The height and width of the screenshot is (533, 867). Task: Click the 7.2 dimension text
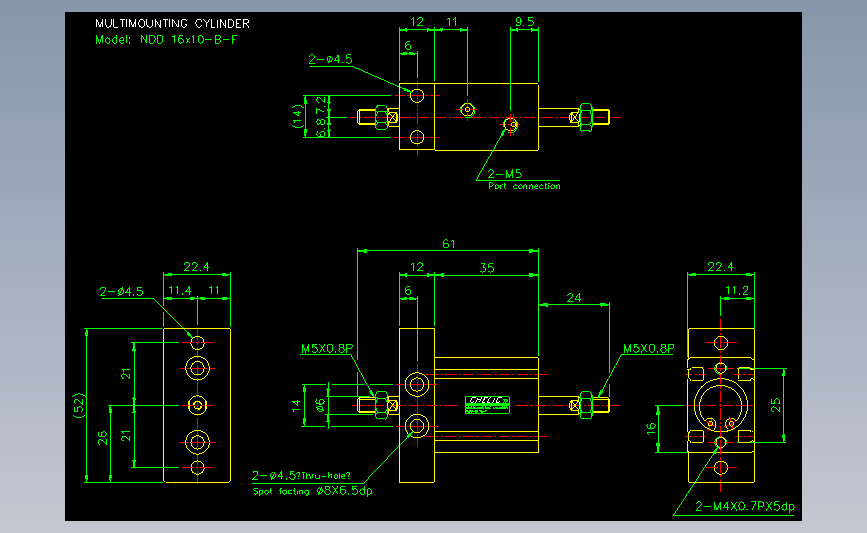tap(321, 104)
